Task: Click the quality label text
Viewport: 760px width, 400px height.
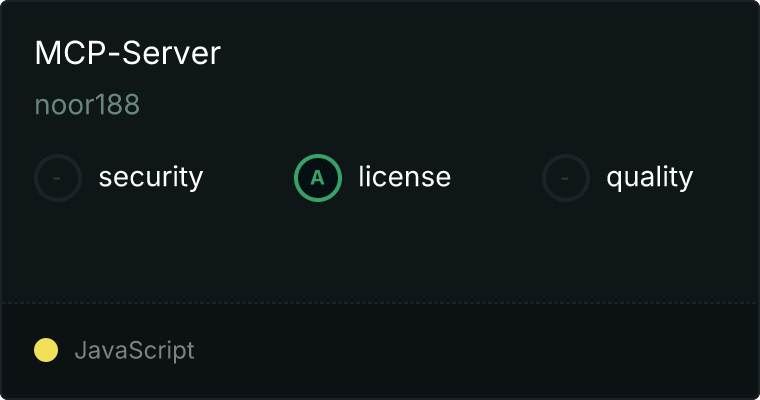Action: click(x=649, y=177)
